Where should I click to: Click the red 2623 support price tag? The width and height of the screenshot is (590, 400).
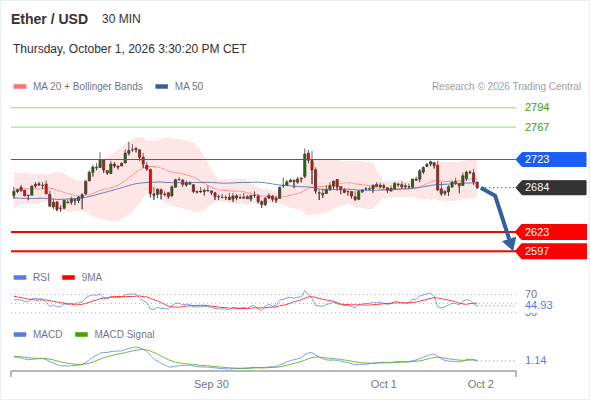click(551, 232)
